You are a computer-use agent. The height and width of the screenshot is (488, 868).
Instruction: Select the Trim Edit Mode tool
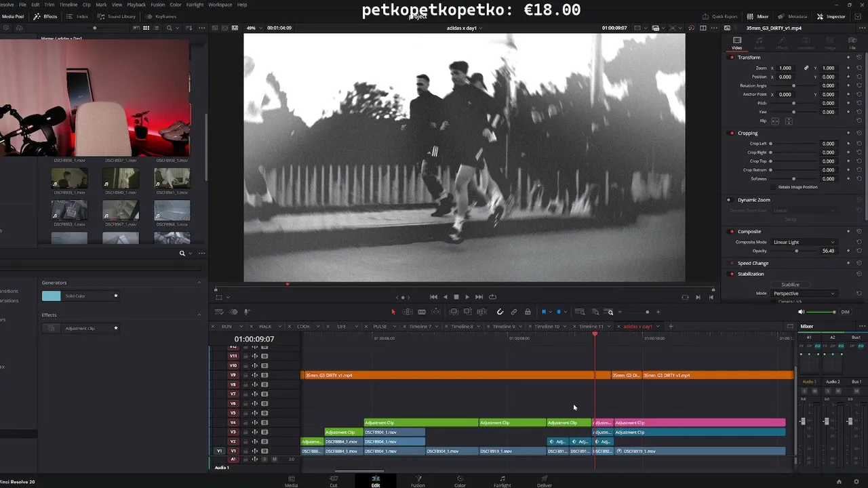(x=408, y=312)
